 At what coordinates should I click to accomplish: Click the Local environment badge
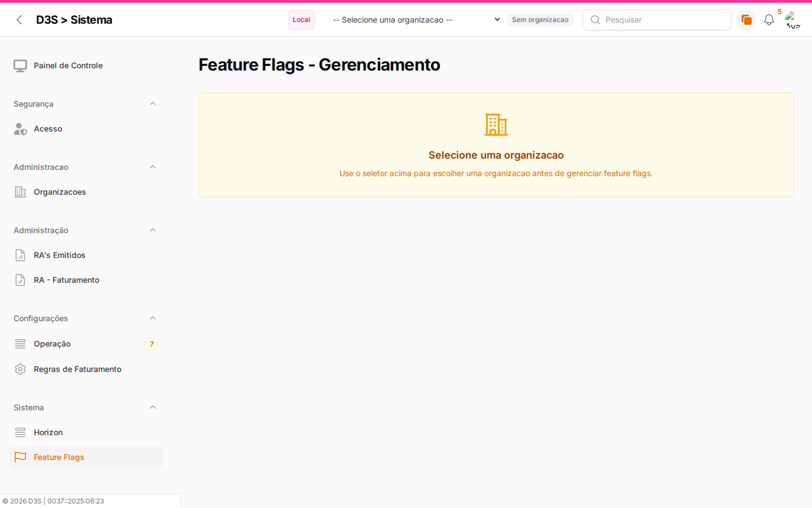pos(301,20)
